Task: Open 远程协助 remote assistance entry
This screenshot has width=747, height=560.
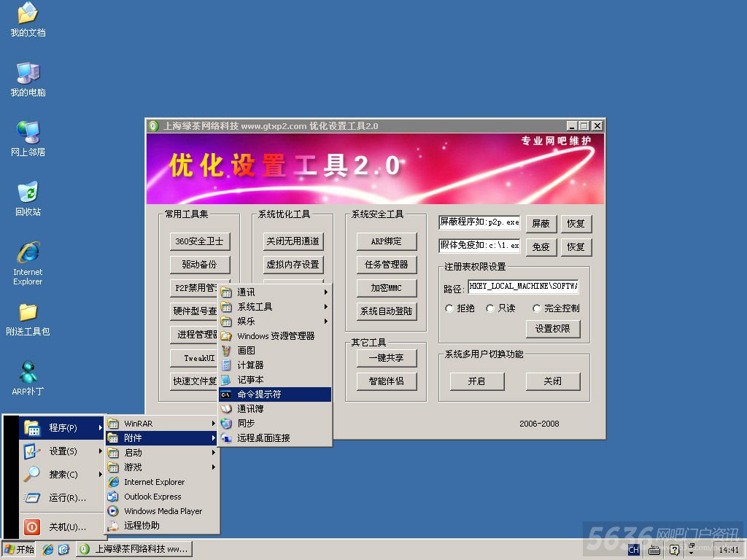Action: click(x=162, y=526)
